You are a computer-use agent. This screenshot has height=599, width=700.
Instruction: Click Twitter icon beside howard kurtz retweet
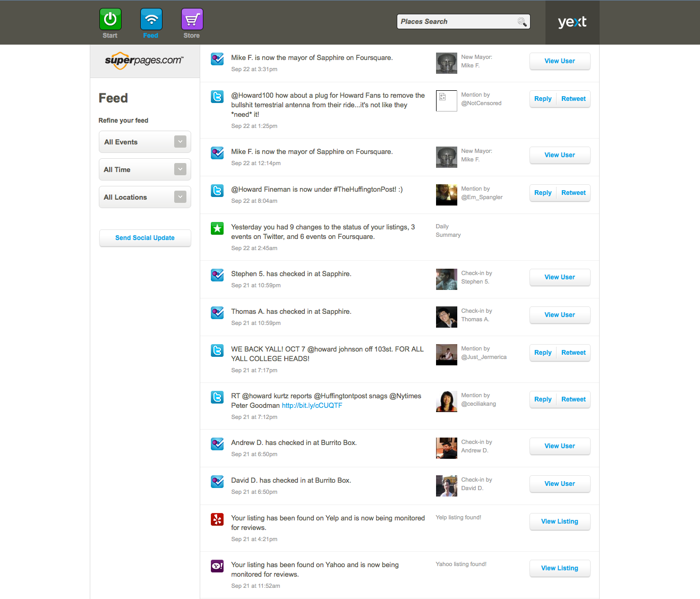[x=217, y=397]
